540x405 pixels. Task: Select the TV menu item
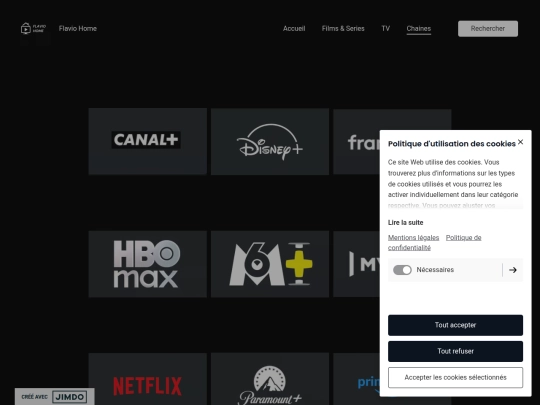coord(386,29)
